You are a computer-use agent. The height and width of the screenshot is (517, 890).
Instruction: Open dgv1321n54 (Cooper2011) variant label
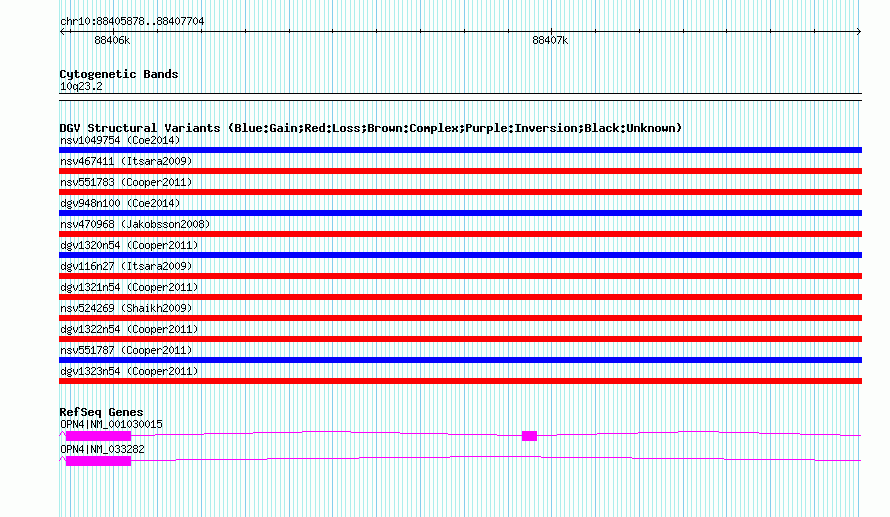click(129, 287)
